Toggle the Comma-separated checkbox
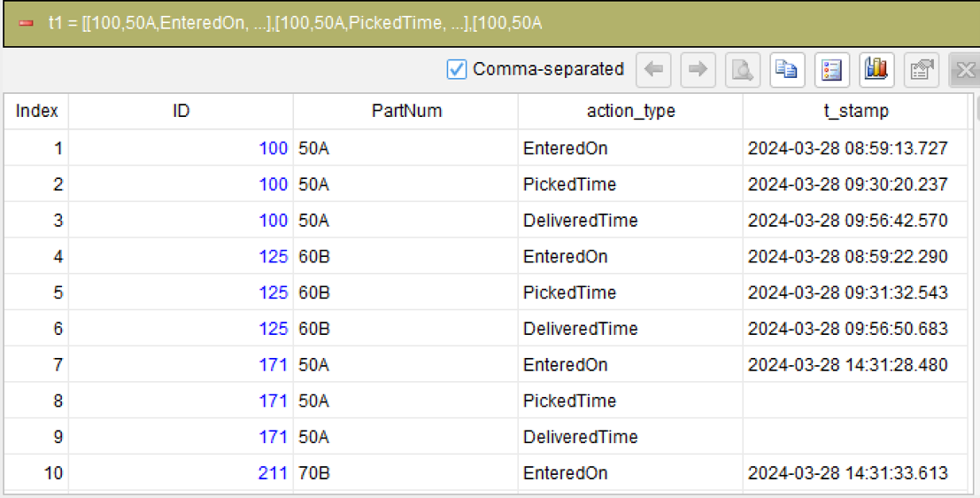980x498 pixels. pyautogui.click(x=457, y=69)
